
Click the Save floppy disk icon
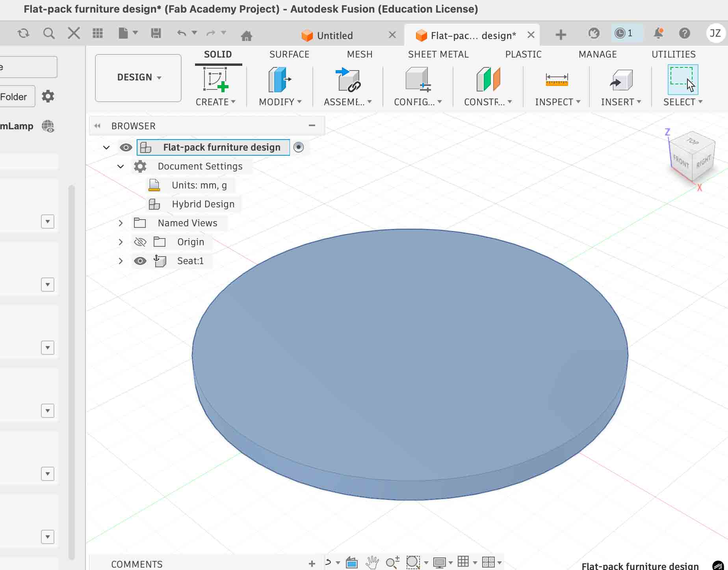click(156, 33)
